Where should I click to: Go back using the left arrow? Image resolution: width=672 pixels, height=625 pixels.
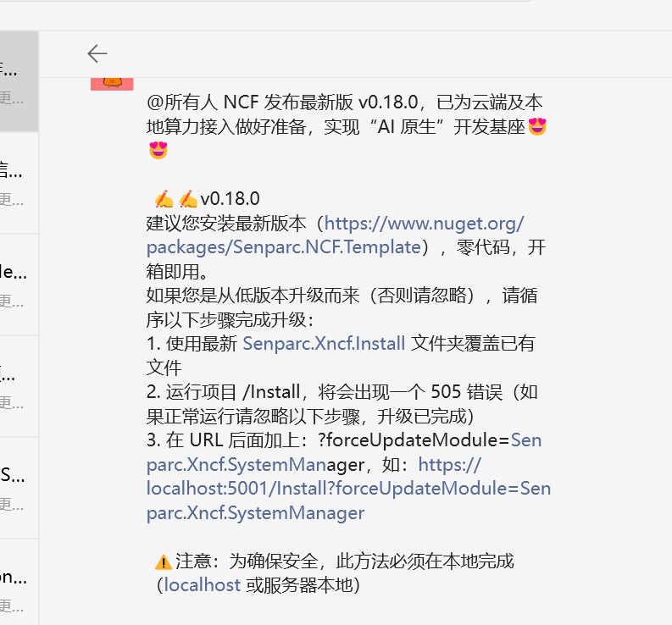(97, 53)
